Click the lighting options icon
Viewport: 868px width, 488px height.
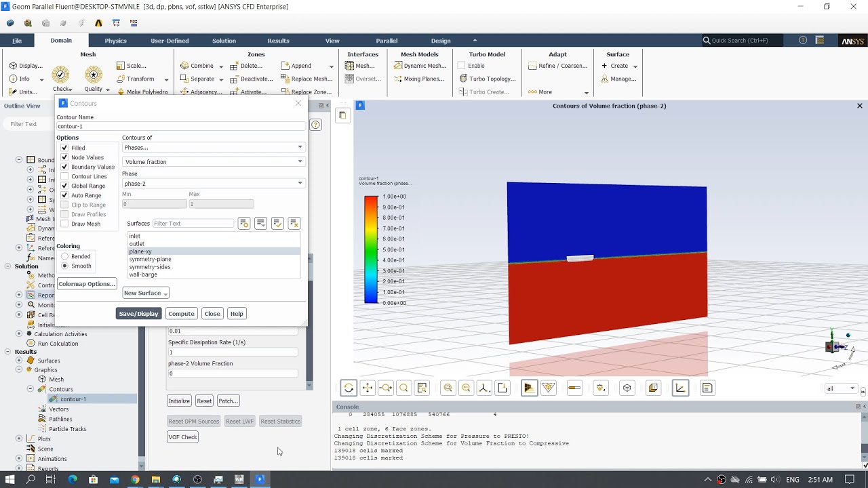click(x=601, y=388)
